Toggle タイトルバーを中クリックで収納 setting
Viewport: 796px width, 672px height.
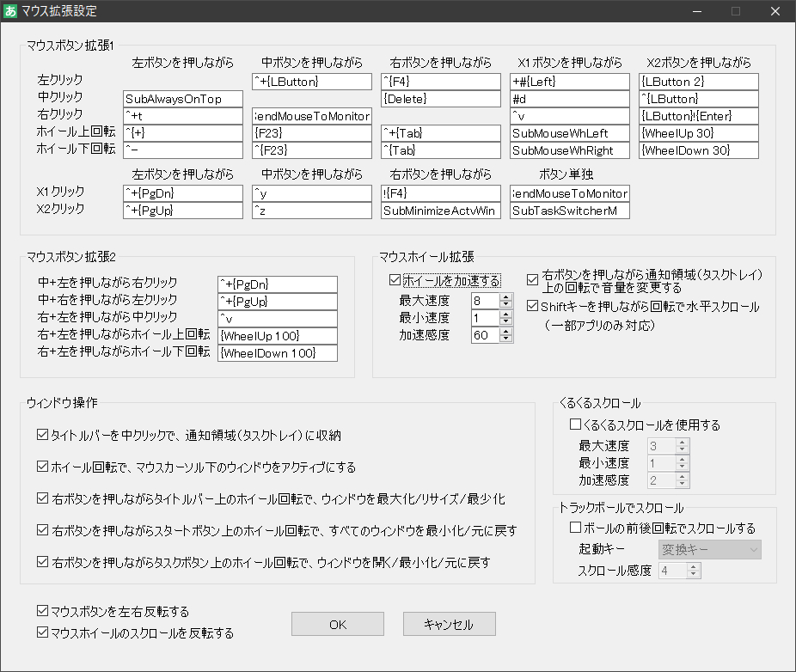coord(42,434)
